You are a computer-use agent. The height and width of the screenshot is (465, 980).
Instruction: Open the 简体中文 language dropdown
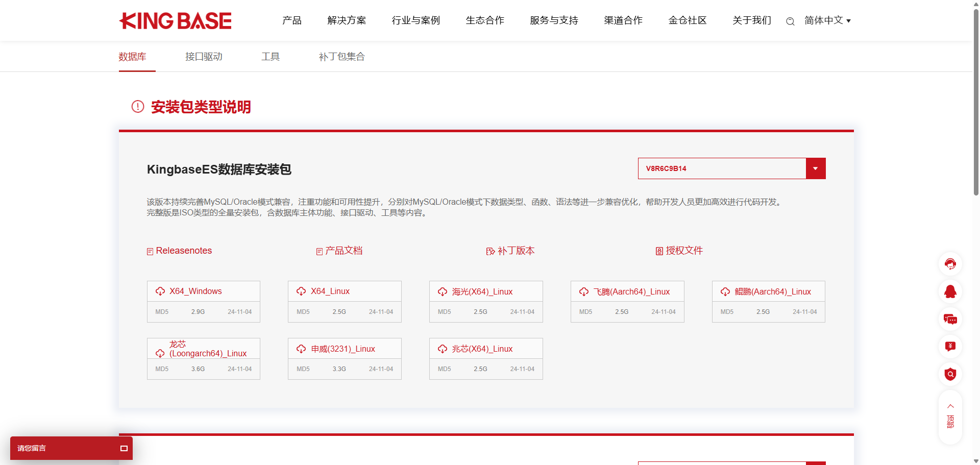[x=827, y=20]
